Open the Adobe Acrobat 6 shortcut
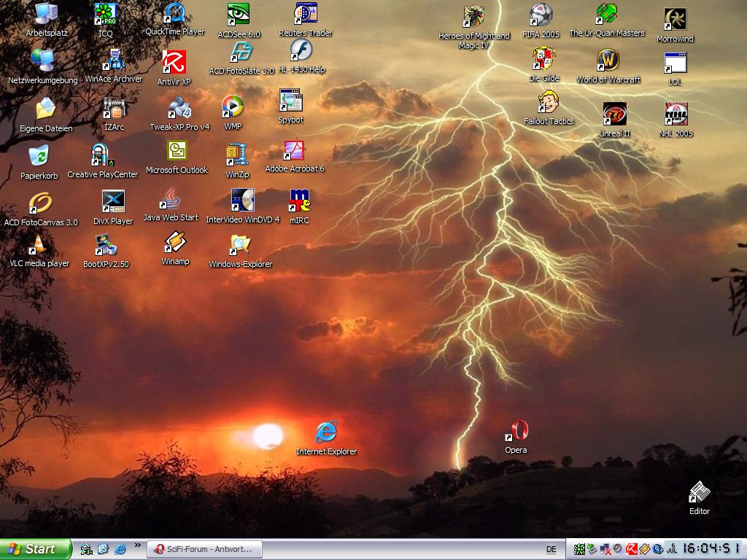The image size is (747, 560). [294, 151]
